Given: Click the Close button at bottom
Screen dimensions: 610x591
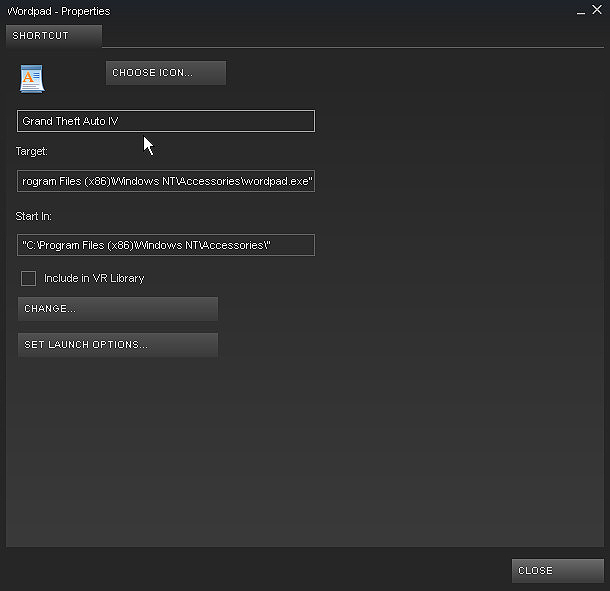Looking at the screenshot, I should click(x=557, y=570).
